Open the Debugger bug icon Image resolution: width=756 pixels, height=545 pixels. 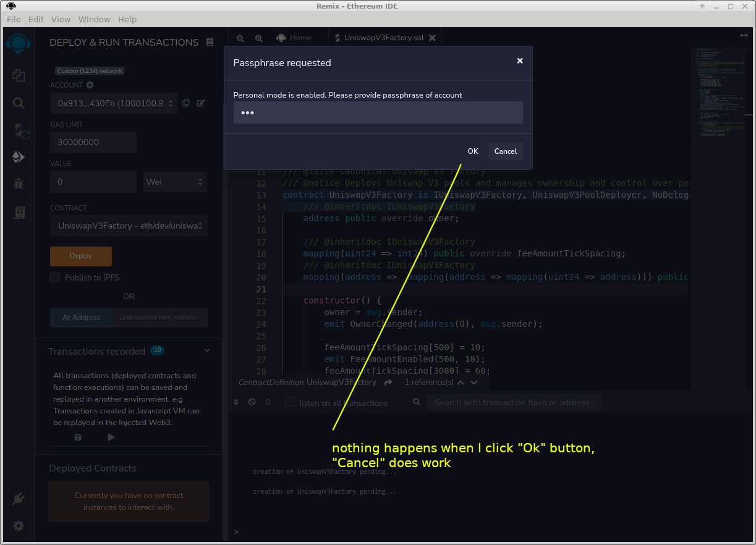tap(18, 184)
